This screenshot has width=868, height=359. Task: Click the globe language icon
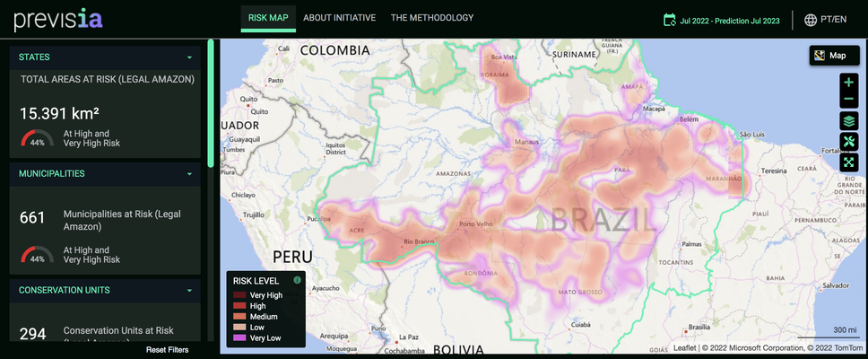click(811, 20)
